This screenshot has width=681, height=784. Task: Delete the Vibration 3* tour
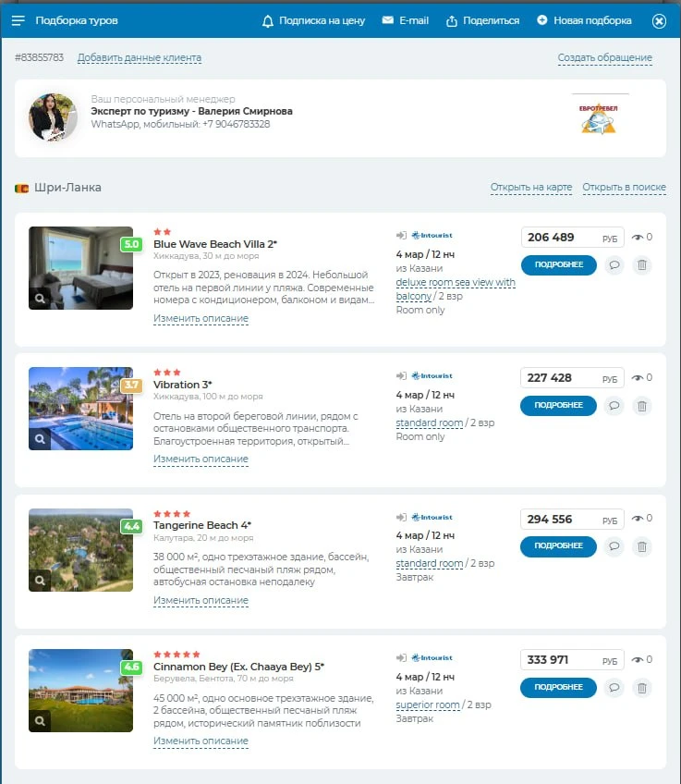tap(642, 406)
